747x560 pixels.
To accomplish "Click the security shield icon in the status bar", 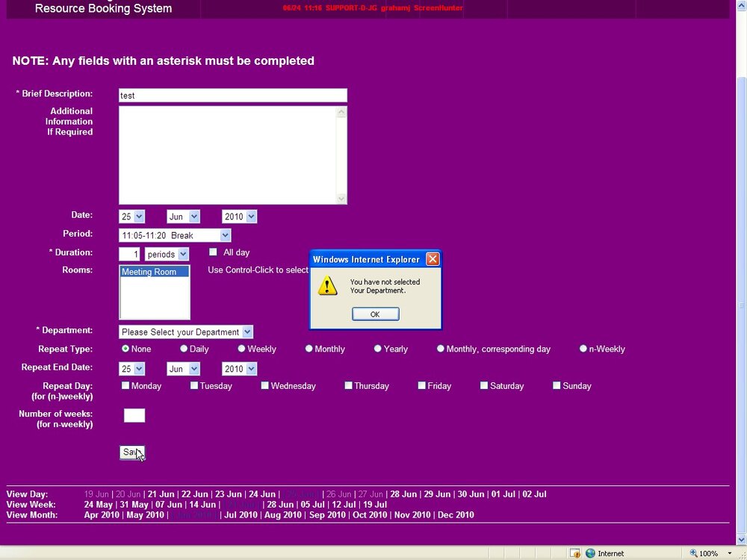I will (x=575, y=553).
